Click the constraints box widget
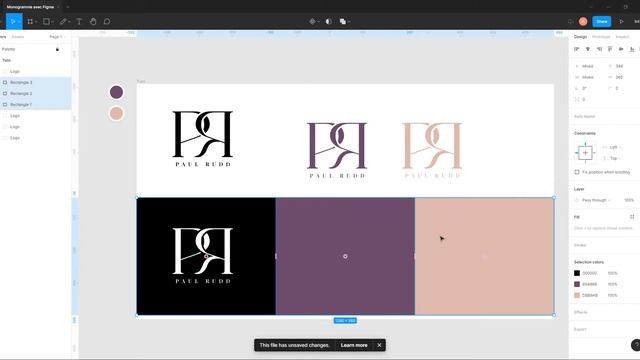Viewport: 640px width, 360px height. [585, 153]
